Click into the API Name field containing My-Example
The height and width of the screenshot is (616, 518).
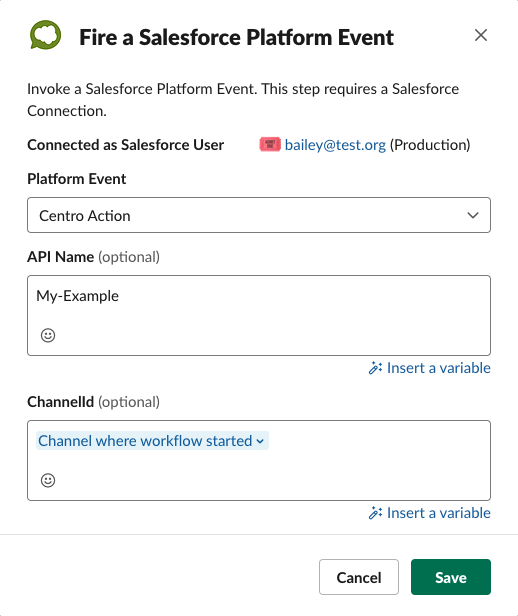click(x=259, y=315)
